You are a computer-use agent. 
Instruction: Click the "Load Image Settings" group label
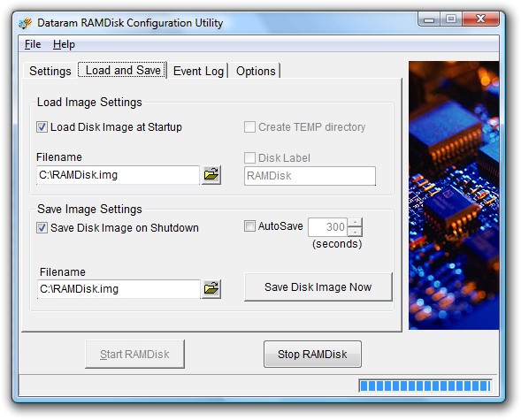(x=89, y=102)
